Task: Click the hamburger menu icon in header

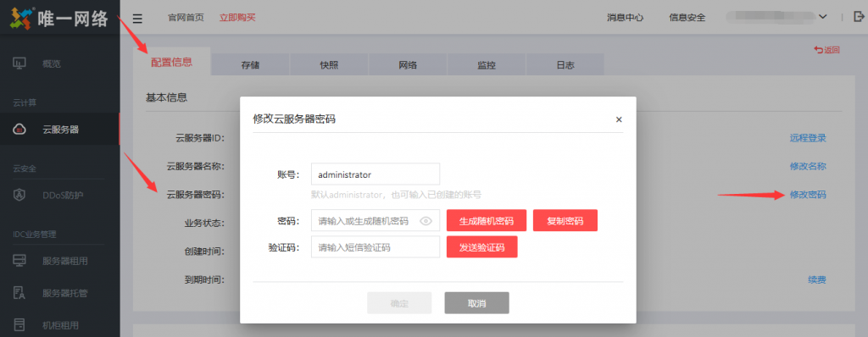Action: (138, 19)
